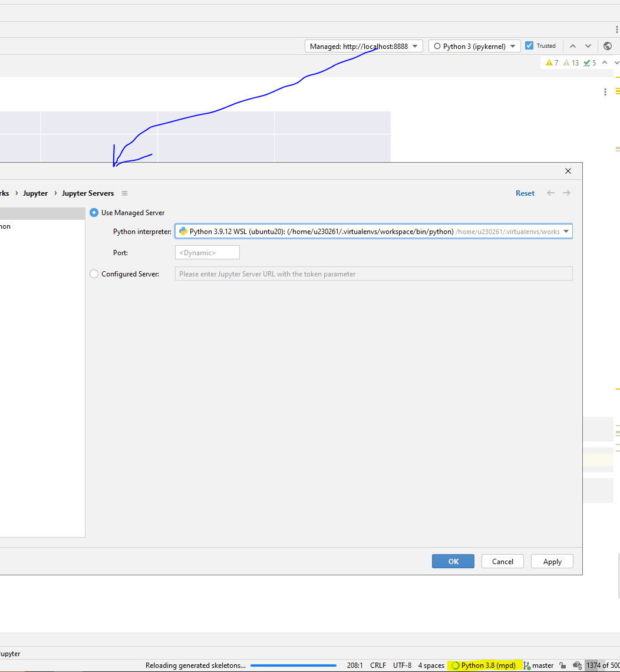Screen dimensions: 620x672
Task: Navigate back in settings history
Action: tap(550, 193)
